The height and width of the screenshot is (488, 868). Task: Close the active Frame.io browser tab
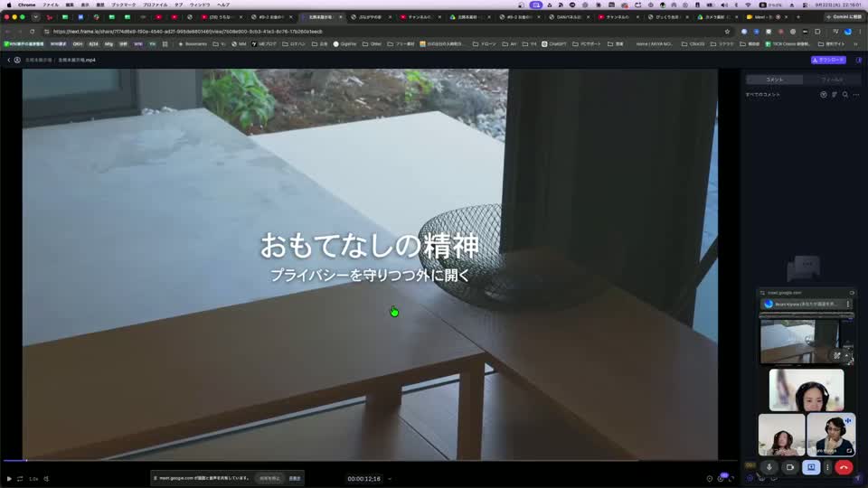click(x=341, y=17)
